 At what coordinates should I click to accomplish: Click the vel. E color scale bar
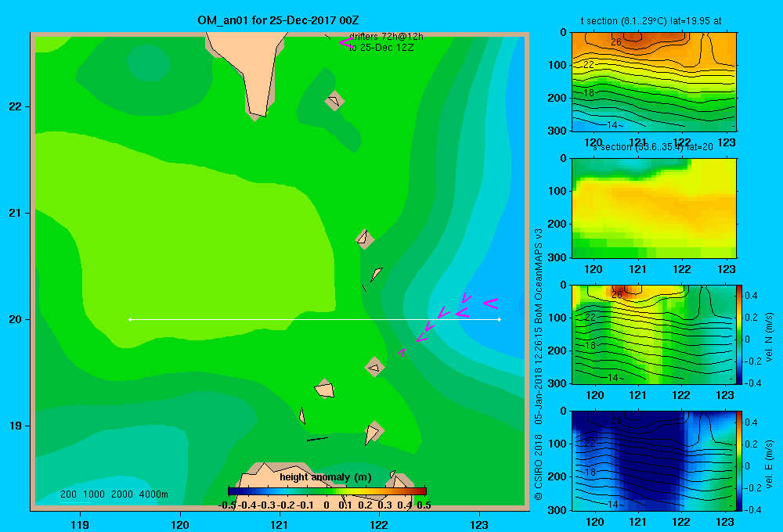[740, 461]
